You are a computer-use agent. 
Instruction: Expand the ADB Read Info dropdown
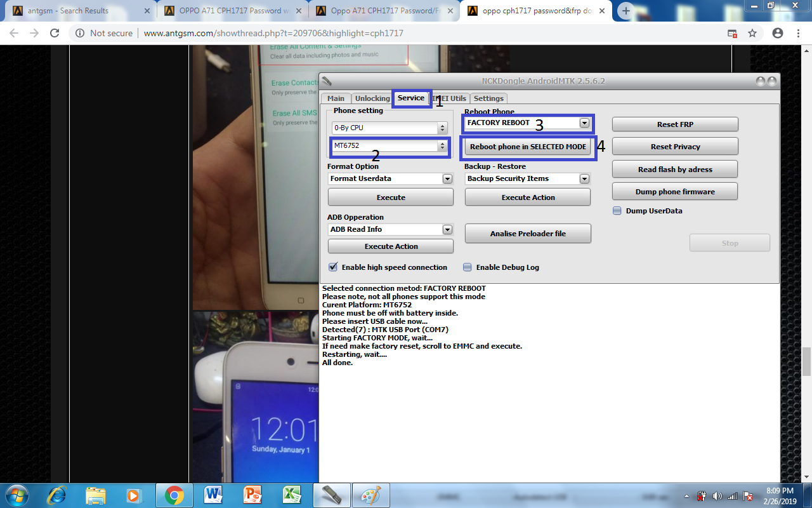tap(447, 229)
